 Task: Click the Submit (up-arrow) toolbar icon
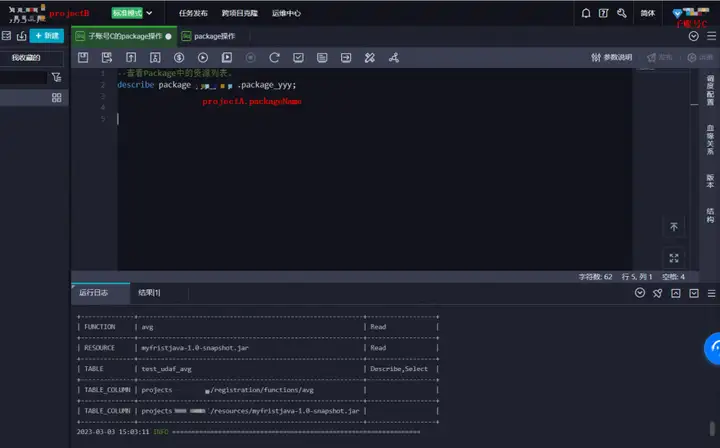(x=131, y=57)
